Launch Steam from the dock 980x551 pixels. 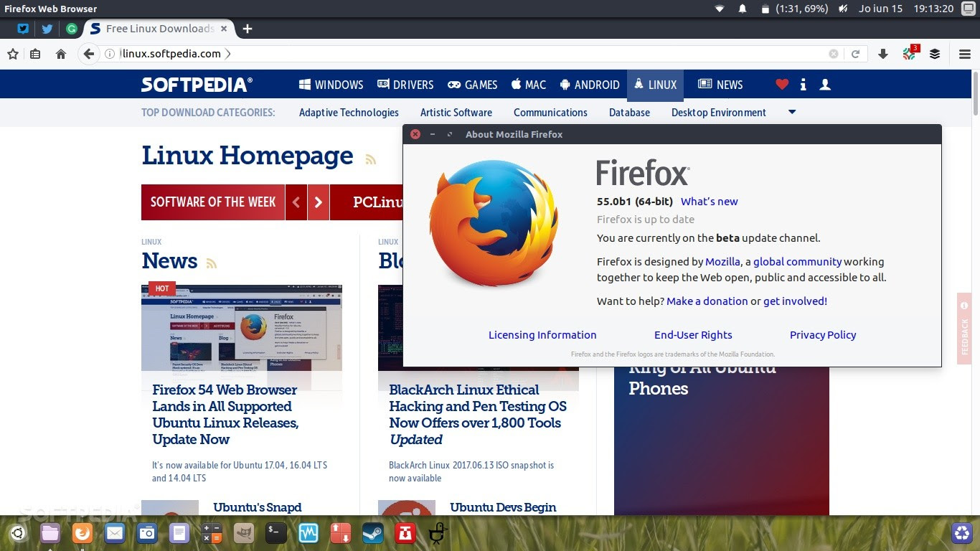pos(373,533)
